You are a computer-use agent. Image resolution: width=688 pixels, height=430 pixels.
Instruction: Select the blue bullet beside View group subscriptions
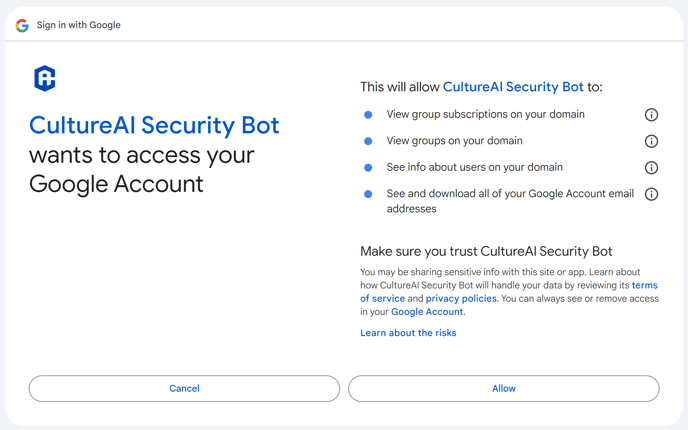pos(368,115)
